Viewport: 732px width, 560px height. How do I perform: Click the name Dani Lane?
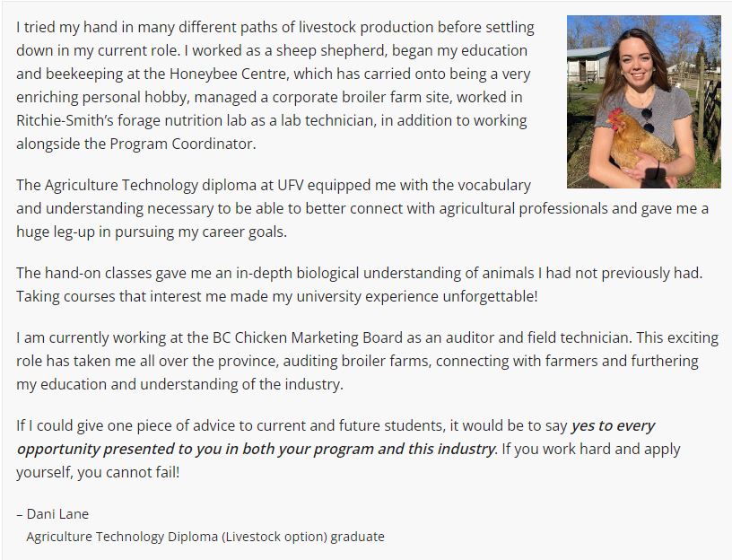coord(57,513)
